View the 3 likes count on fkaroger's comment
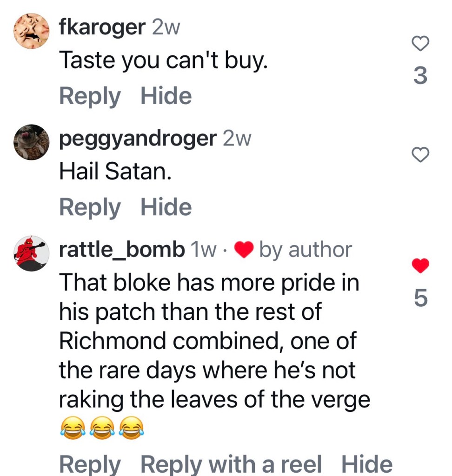The width and height of the screenshot is (452, 476). pos(420,75)
